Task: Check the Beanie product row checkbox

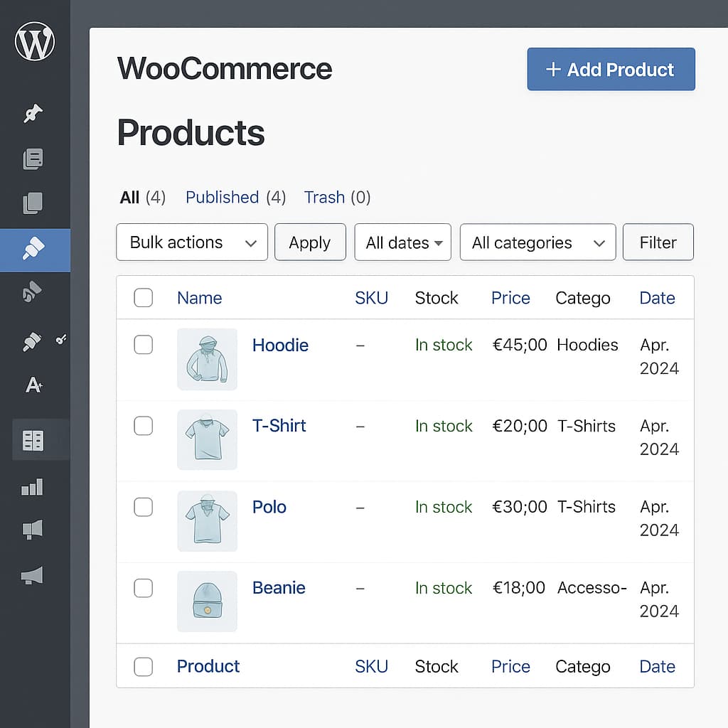Action: pos(144,588)
